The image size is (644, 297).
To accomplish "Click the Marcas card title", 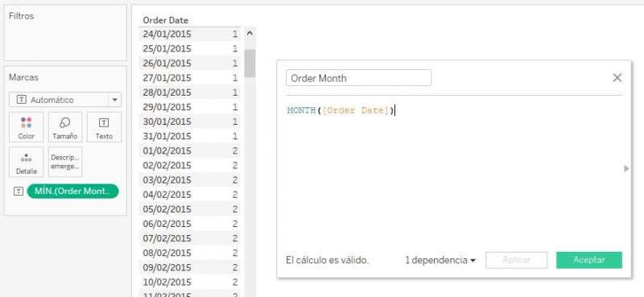I will click(23, 77).
